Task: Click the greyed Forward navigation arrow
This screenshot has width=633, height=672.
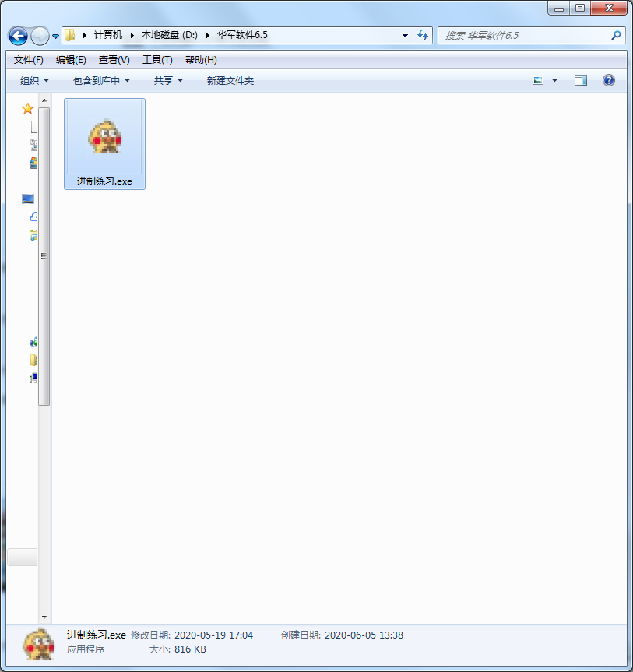Action: coord(40,36)
